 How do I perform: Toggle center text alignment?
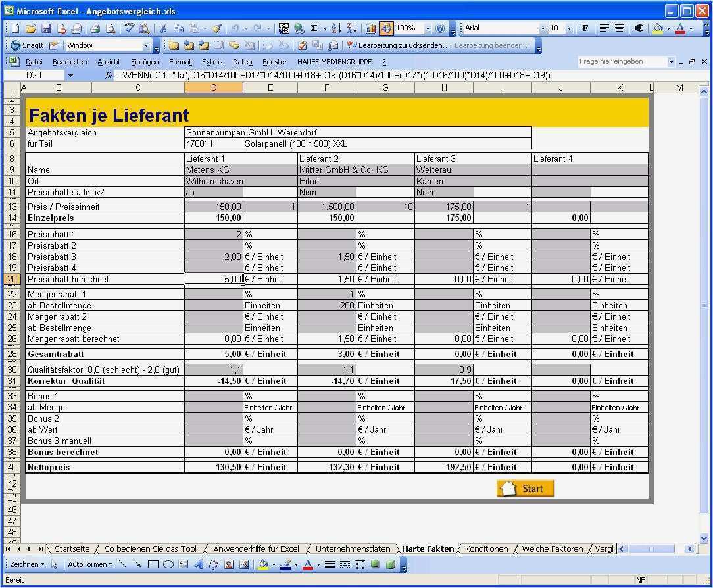pyautogui.click(x=620, y=28)
